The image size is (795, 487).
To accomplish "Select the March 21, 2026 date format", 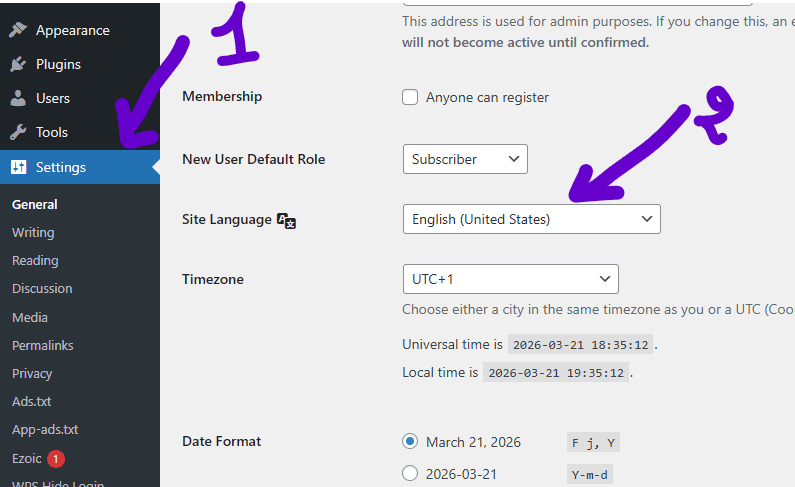I will tap(410, 441).
